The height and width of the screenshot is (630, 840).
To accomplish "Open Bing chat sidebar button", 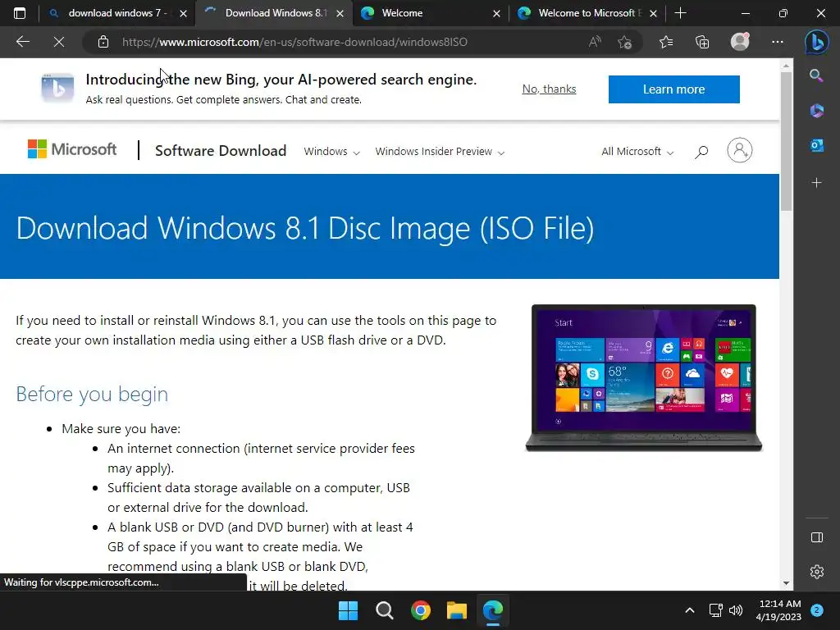I will pos(816,42).
